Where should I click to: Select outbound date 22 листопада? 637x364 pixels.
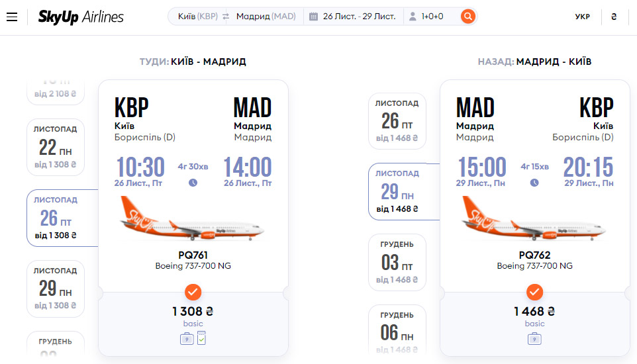coord(55,147)
